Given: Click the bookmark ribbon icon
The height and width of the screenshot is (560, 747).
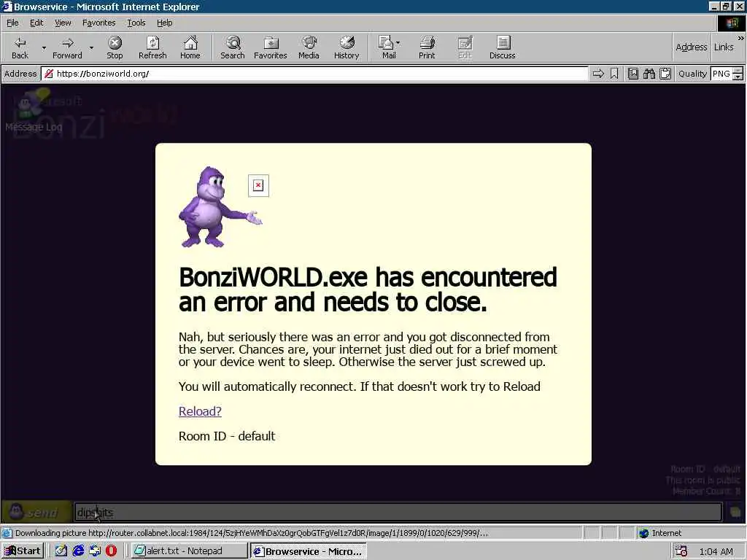Looking at the screenshot, I should (x=614, y=74).
